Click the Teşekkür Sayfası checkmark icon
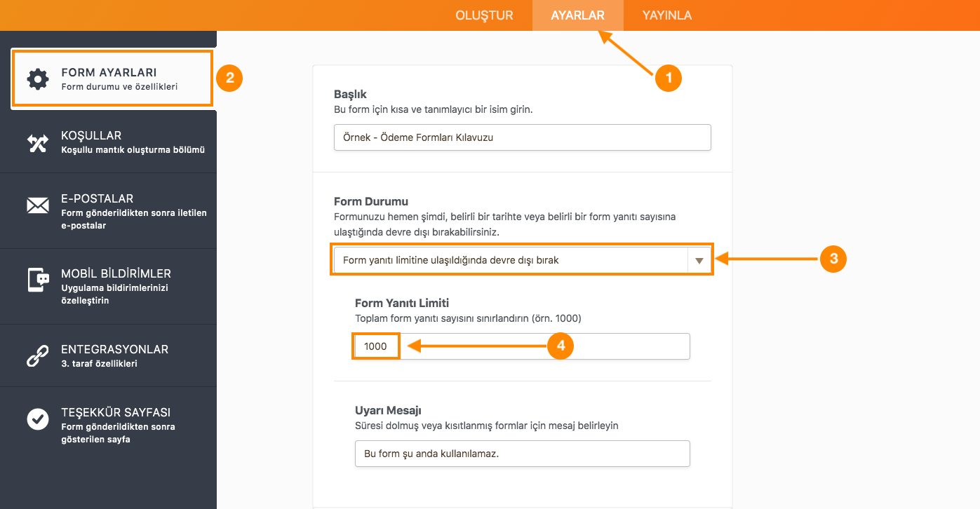980x509 pixels. (x=37, y=419)
